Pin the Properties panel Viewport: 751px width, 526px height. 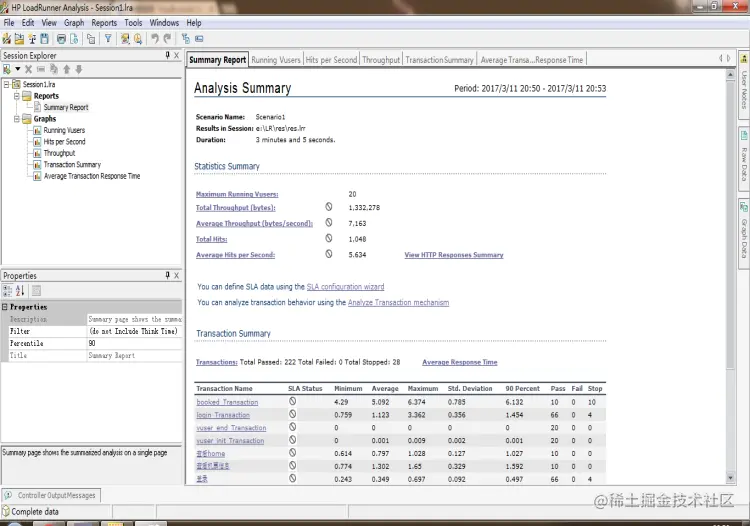click(x=168, y=275)
